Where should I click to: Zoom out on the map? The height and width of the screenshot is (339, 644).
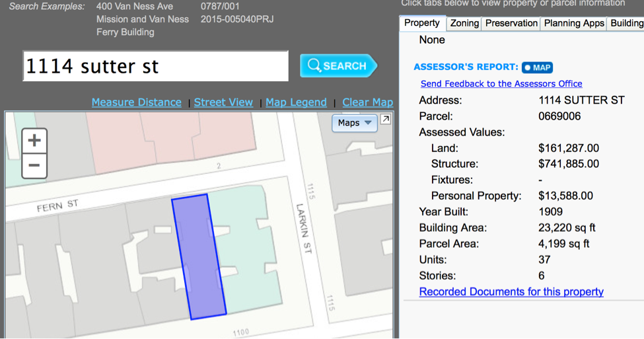tap(34, 166)
